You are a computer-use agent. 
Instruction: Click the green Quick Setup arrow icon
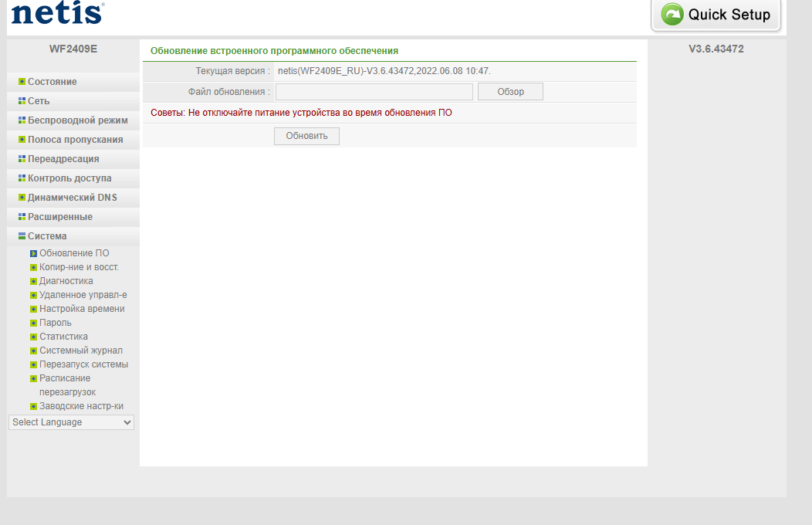coord(672,14)
